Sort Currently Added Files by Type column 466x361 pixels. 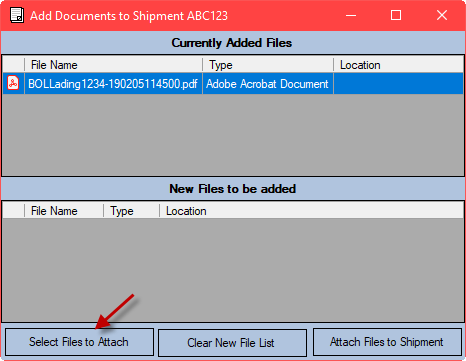pos(268,65)
